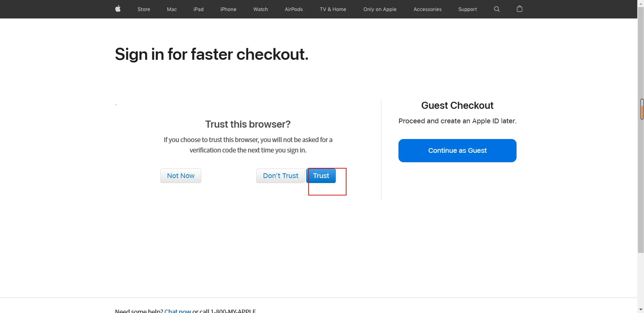The height and width of the screenshot is (313, 644).
Task: Click the scrollbar down arrow
Action: point(641,309)
